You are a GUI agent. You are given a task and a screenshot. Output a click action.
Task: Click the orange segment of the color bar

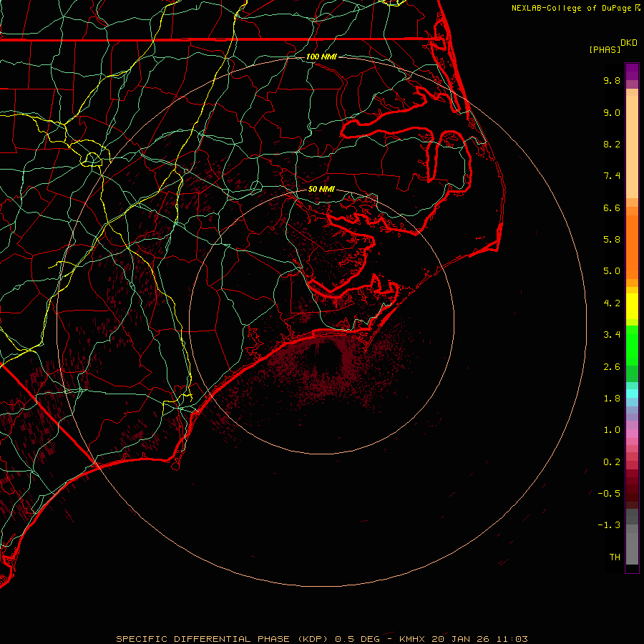coord(632,248)
